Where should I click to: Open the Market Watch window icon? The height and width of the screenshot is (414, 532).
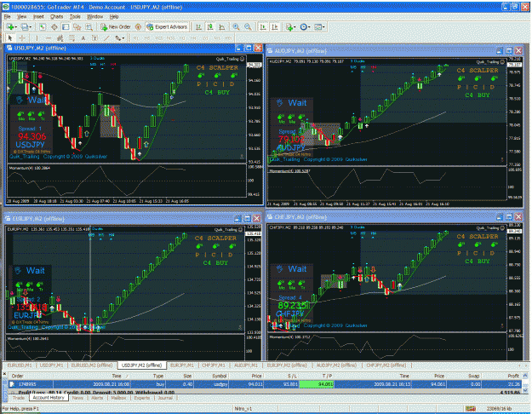point(42,26)
